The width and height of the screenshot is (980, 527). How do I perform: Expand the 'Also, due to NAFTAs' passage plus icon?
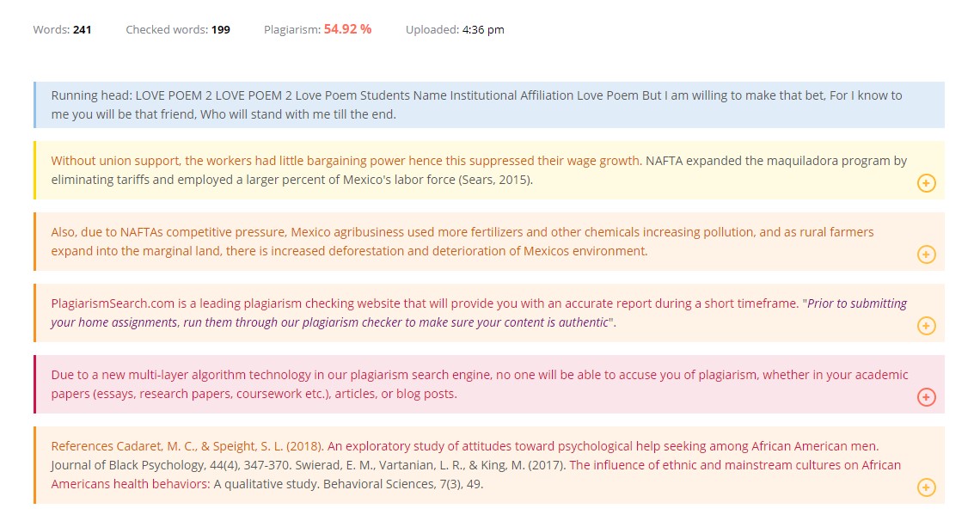pyautogui.click(x=926, y=254)
